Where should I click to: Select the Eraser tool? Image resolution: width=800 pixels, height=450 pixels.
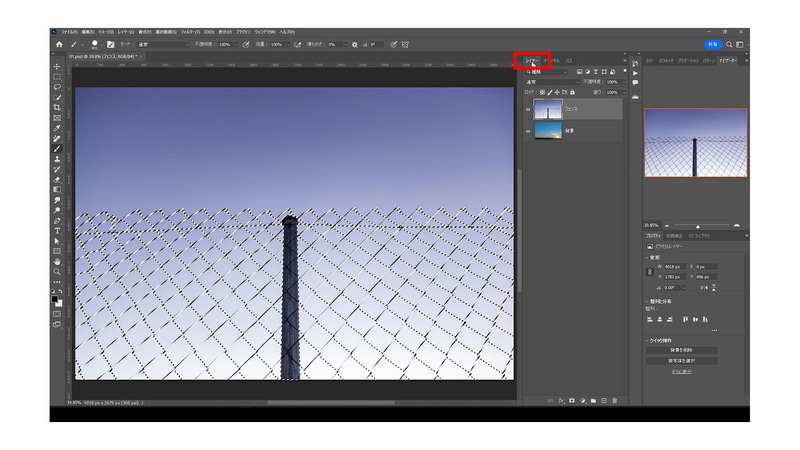(57, 180)
